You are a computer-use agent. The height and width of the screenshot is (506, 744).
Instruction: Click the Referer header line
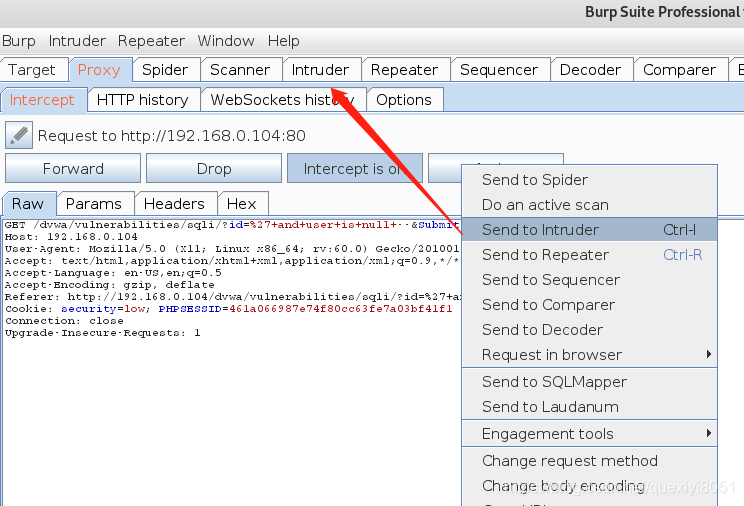(232, 297)
